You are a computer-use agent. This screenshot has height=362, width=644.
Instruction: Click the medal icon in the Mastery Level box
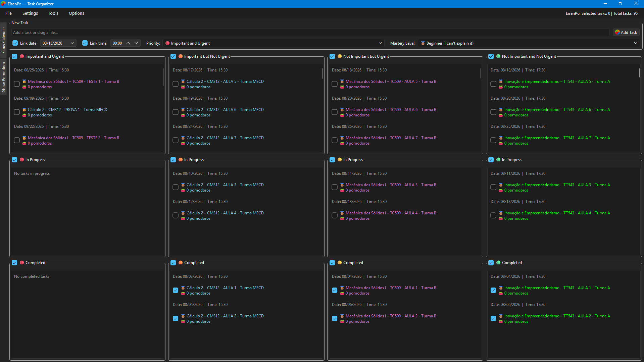pyautogui.click(x=423, y=43)
